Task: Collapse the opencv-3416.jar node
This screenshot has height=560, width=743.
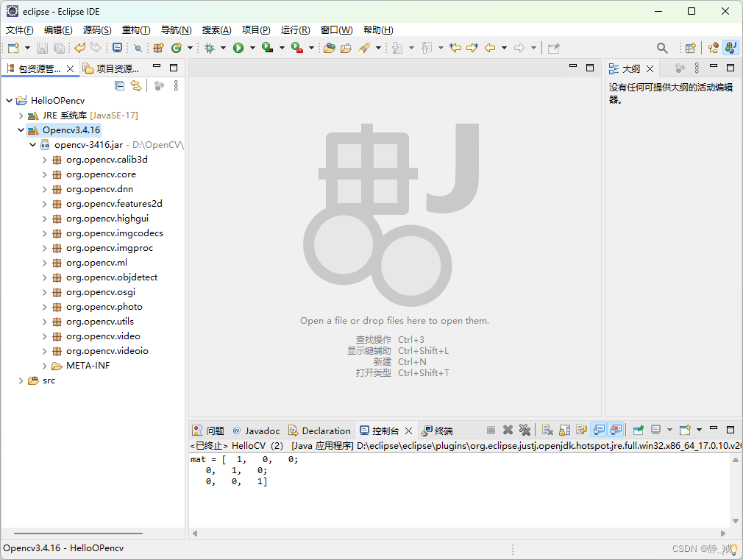Action: pyautogui.click(x=32, y=144)
